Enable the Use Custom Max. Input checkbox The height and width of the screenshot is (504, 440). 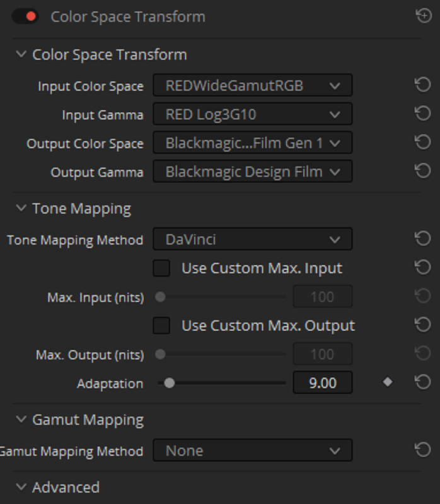(161, 268)
